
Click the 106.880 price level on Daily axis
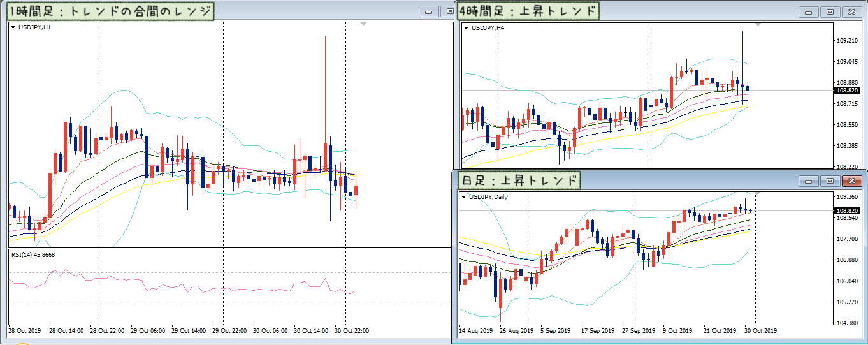tap(846, 260)
